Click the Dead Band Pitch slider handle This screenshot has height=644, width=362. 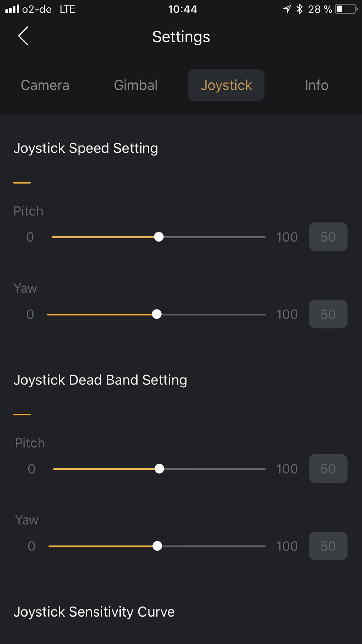[x=159, y=469]
